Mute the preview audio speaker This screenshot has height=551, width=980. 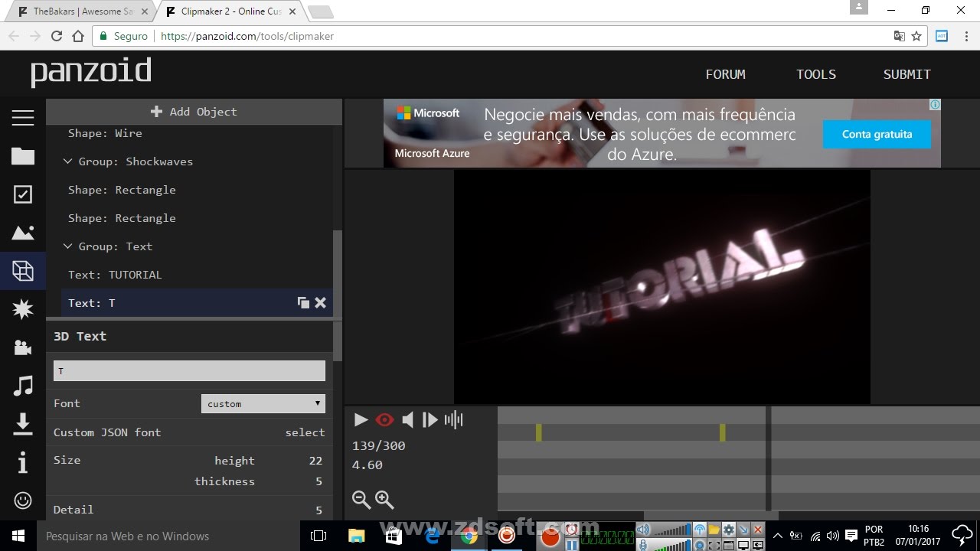(x=408, y=419)
